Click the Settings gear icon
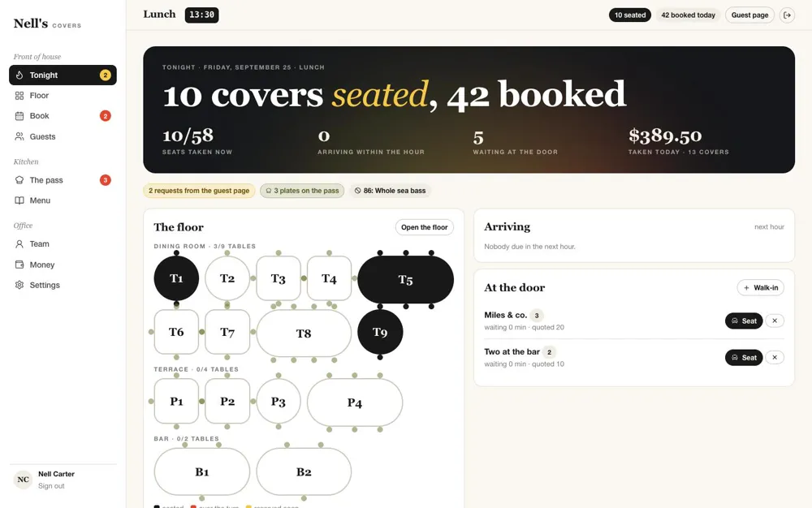The image size is (812, 508). point(19,285)
